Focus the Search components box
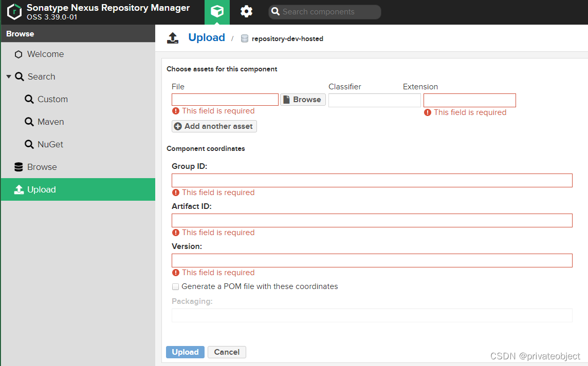Screen dimensions: 588x366 (x=325, y=12)
